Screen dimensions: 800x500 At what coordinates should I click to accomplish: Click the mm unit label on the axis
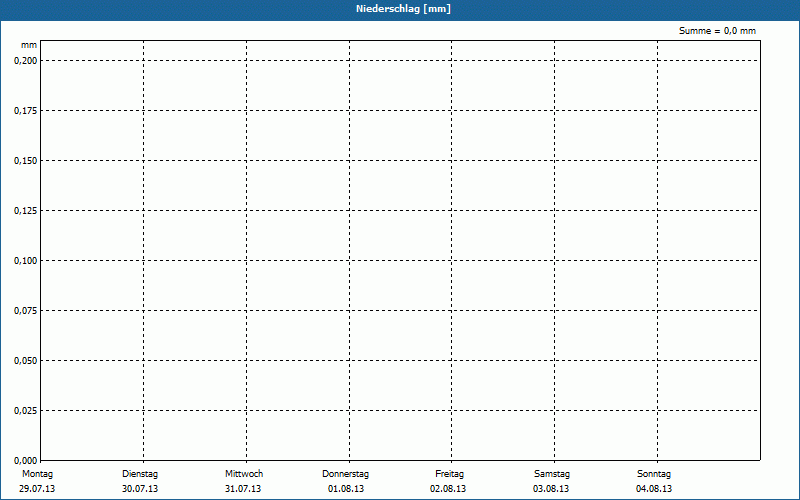29,45
